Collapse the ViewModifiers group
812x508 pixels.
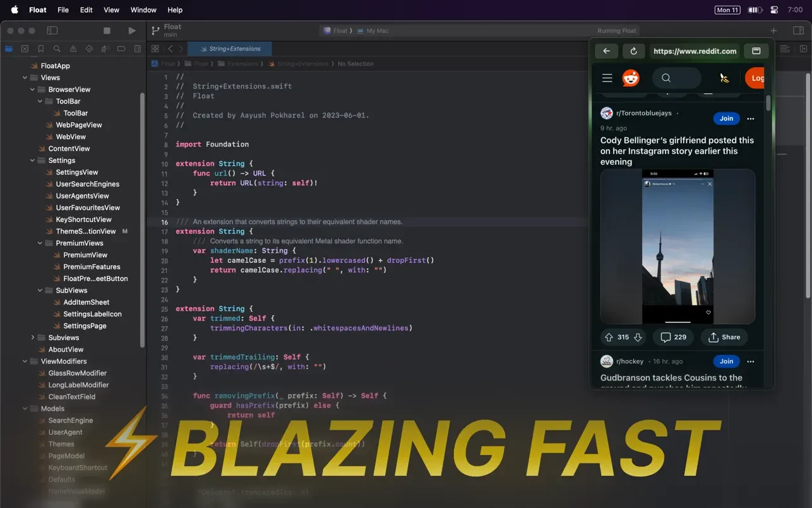coord(25,361)
